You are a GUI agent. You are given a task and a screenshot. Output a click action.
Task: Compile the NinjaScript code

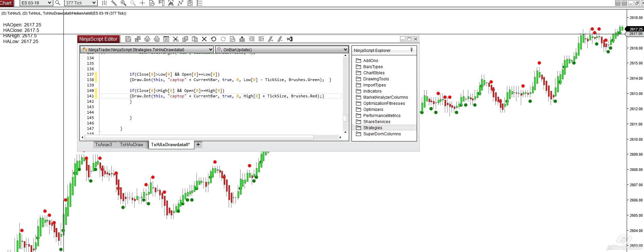[242, 39]
